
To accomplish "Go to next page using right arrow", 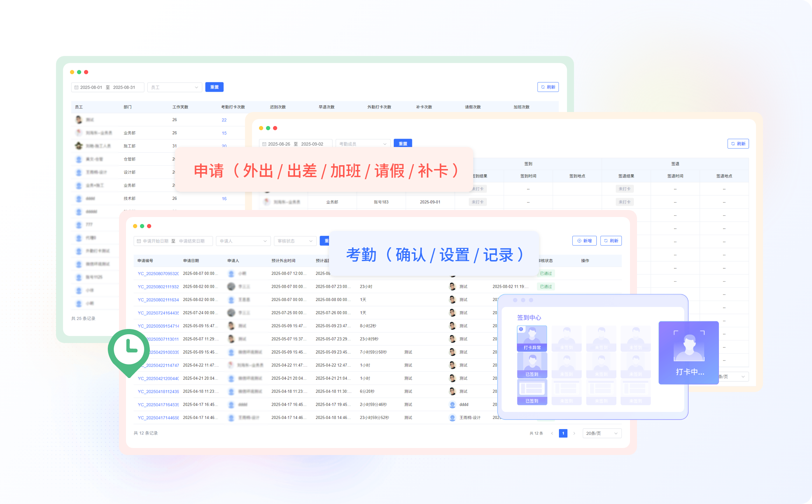I will coord(574,433).
